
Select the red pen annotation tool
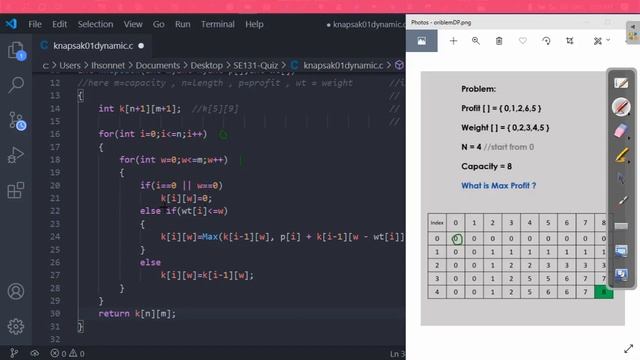click(621, 107)
